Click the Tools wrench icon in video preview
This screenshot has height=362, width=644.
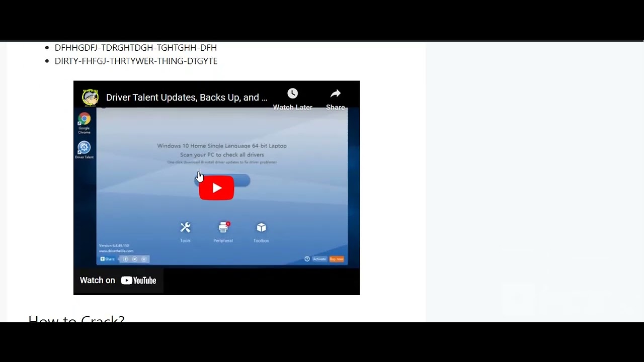tap(185, 228)
